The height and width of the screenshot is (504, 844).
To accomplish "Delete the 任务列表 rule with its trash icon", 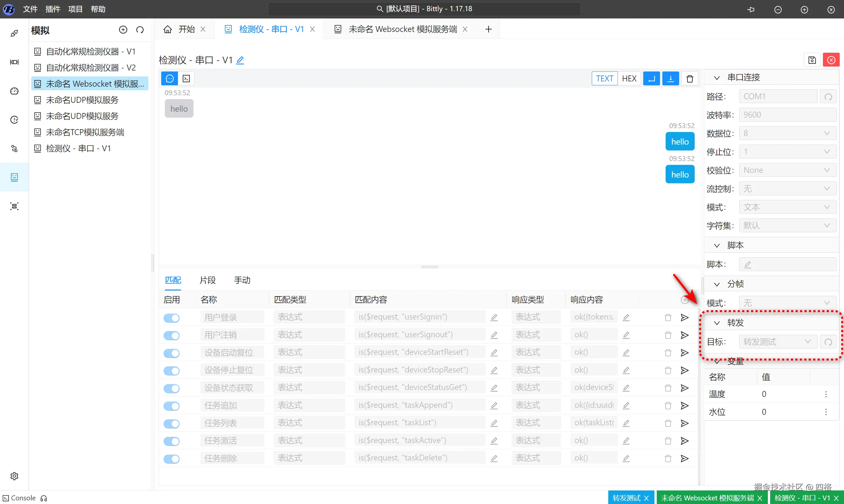I will tap(668, 423).
